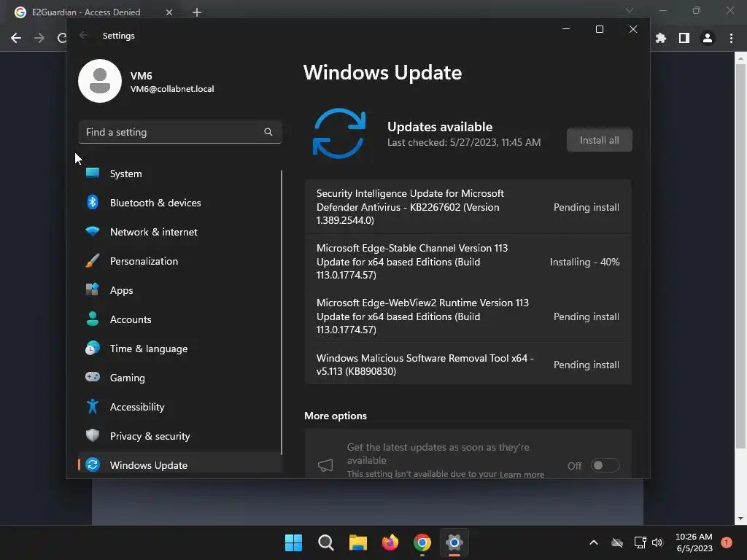Expand the hidden system tray icons
Screen dimensions: 747x560
[x=594, y=542]
